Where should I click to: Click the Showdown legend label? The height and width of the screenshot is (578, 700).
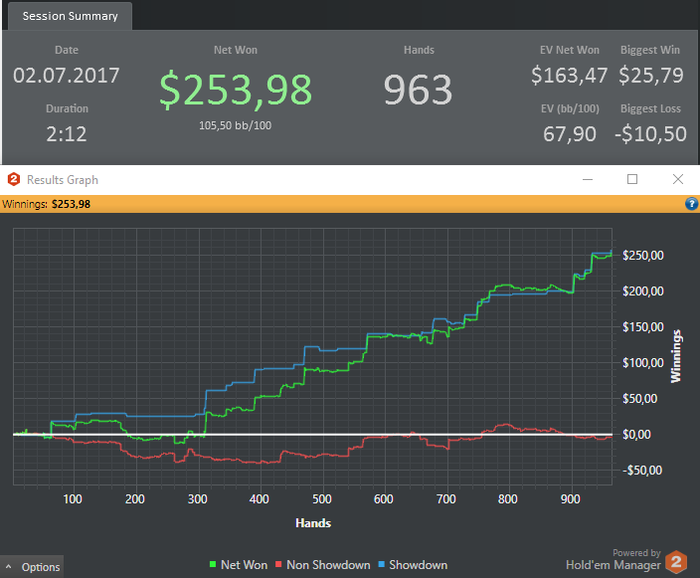(418, 565)
